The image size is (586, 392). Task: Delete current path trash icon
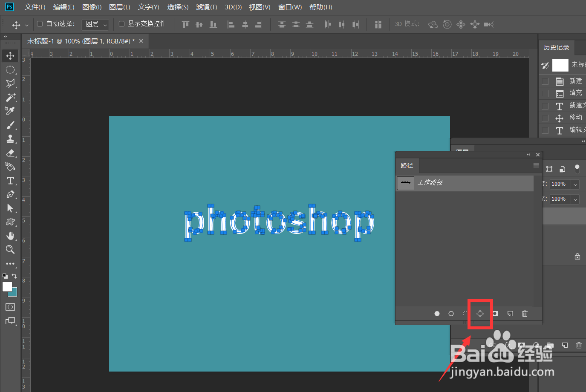[x=525, y=314]
